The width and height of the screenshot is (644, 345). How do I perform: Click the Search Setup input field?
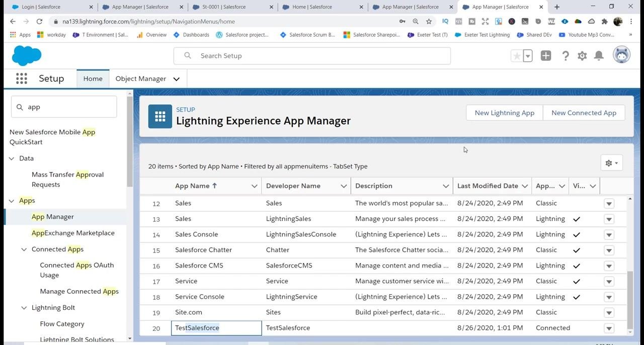pyautogui.click(x=312, y=56)
